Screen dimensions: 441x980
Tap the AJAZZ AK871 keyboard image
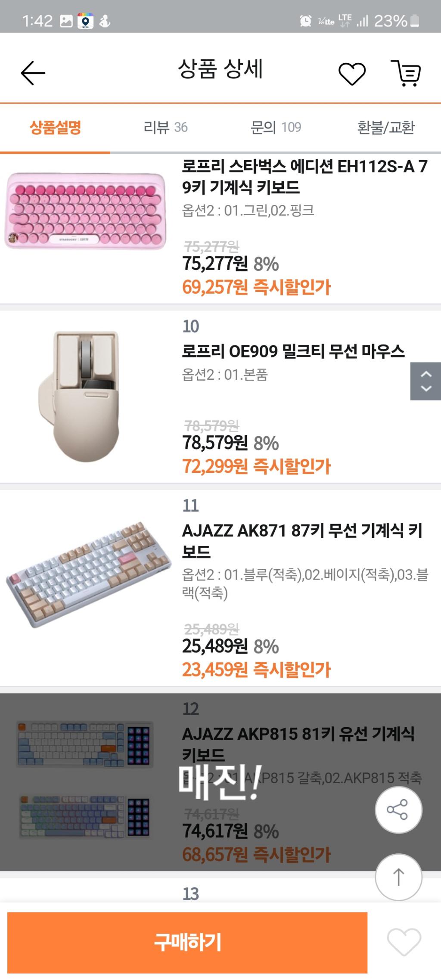tap(88, 575)
